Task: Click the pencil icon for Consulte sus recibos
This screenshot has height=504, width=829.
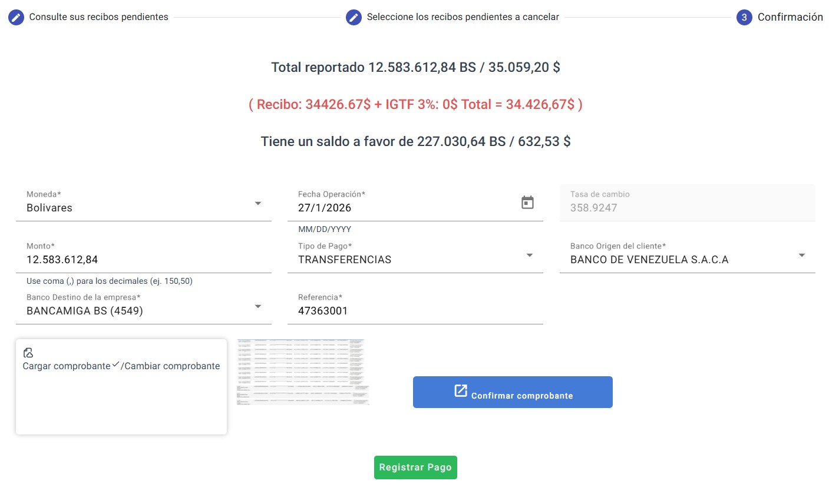Action: click(16, 17)
